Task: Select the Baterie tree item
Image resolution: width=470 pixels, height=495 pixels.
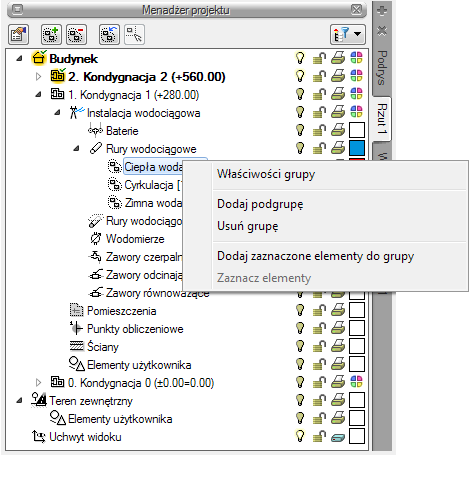Action: click(x=122, y=131)
